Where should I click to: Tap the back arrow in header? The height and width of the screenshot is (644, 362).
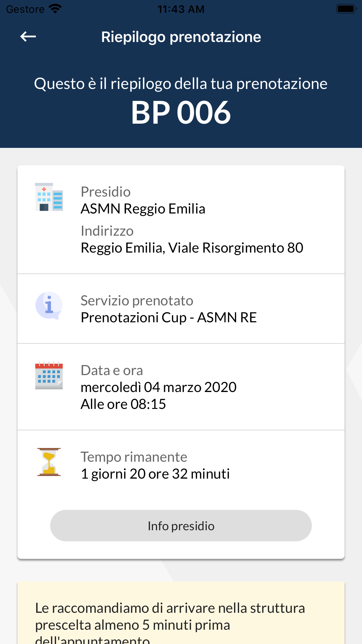click(x=28, y=37)
